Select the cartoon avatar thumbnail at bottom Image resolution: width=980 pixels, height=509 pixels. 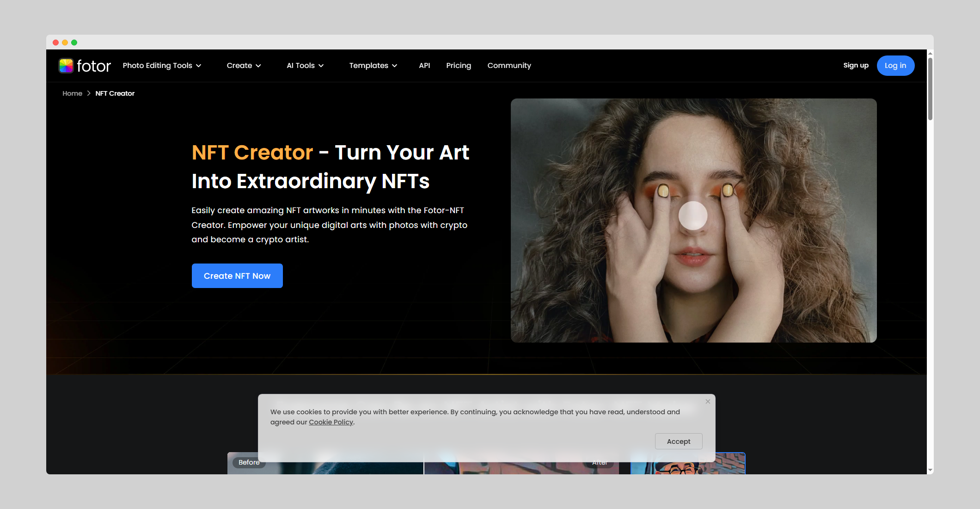(688, 463)
